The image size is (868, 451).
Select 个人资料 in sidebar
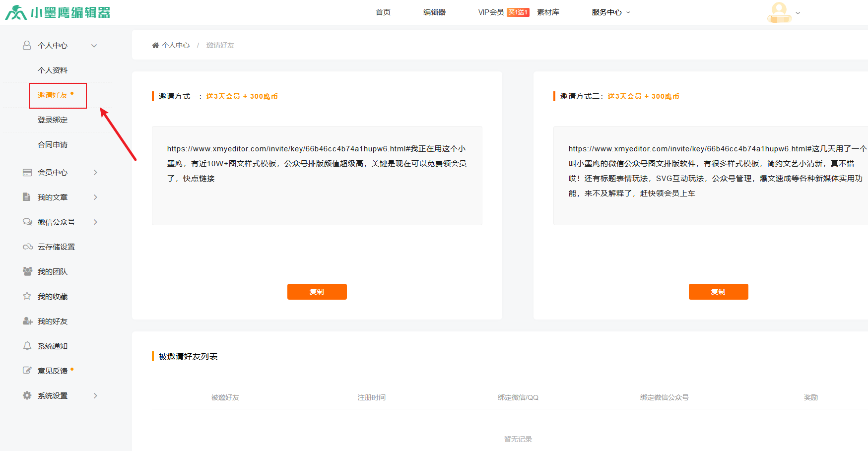[53, 70]
